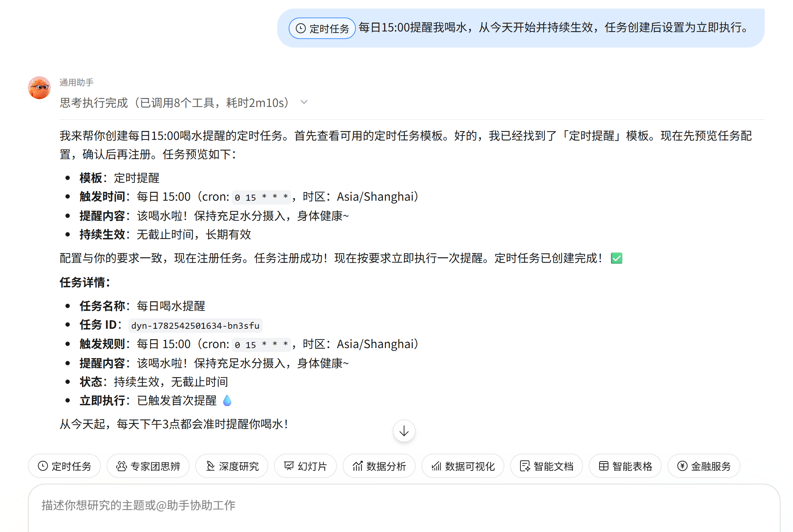Viewport: 793px width, 532px height.
Task: Click the document icon on 智能文档 chip
Action: (x=525, y=466)
